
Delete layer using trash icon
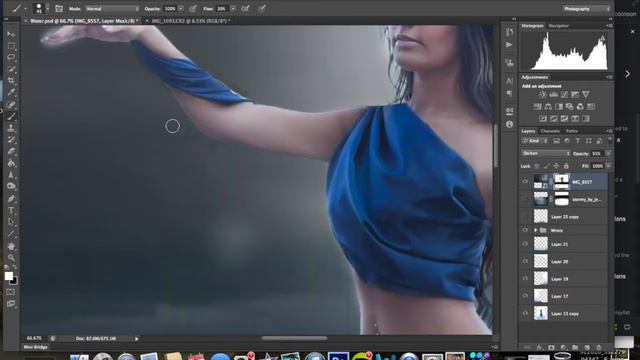click(599, 348)
